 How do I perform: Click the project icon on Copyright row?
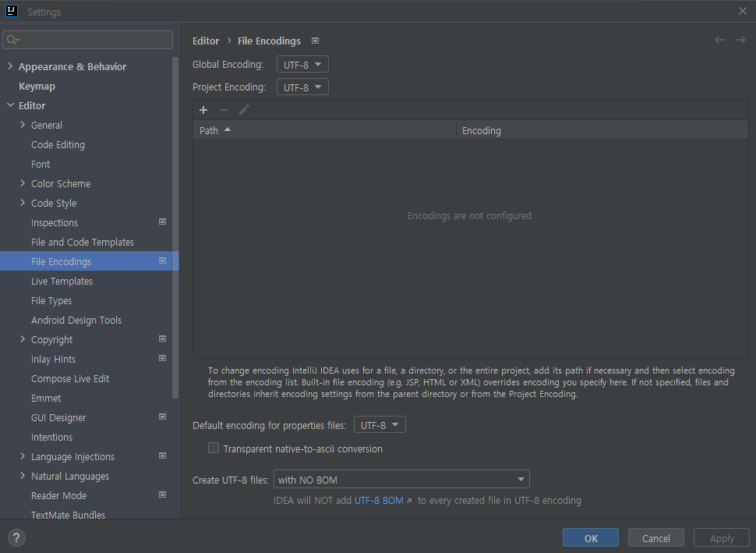[x=162, y=339]
